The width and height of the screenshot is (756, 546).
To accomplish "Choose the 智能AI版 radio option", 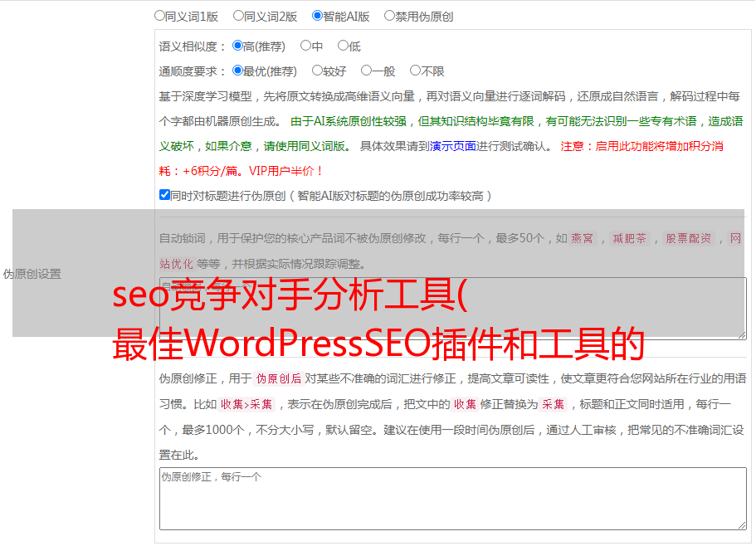I will click(x=317, y=16).
